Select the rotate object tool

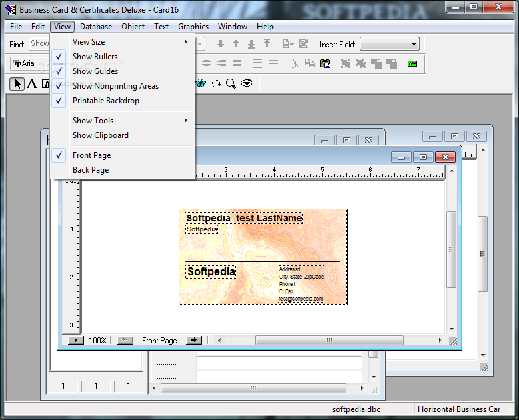[216, 84]
